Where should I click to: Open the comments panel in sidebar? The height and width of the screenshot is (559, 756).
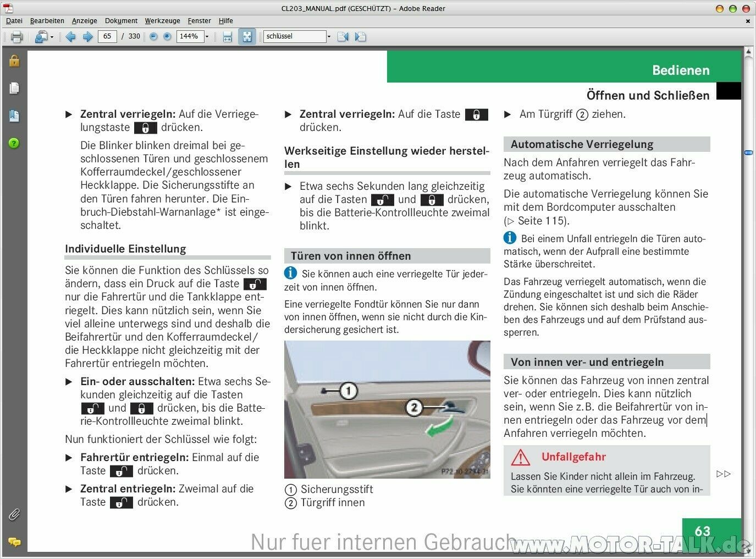coord(14,542)
